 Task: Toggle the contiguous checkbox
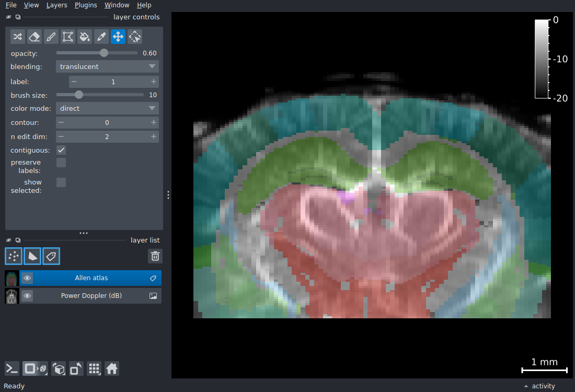coord(61,150)
